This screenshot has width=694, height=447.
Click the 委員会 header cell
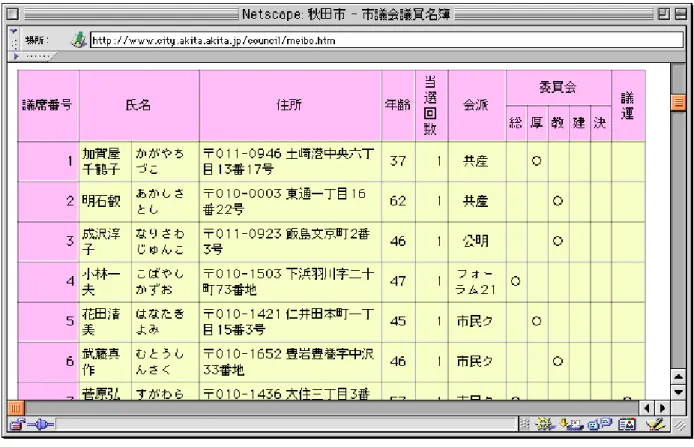(559, 87)
